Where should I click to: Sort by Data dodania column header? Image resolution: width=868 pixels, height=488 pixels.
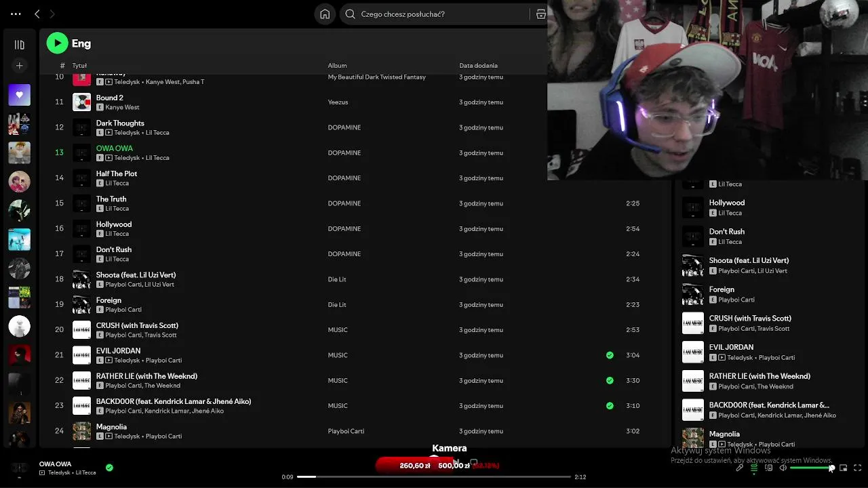pyautogui.click(x=478, y=66)
